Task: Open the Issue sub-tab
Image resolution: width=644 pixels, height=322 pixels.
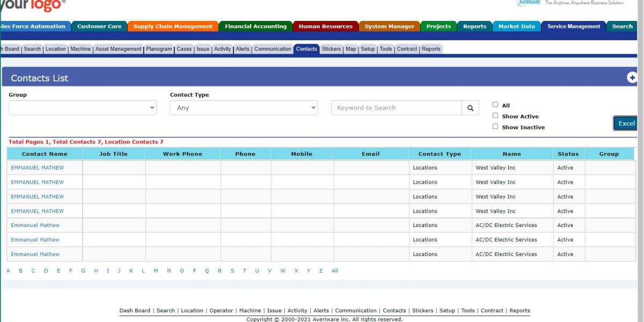Action: pos(203,49)
